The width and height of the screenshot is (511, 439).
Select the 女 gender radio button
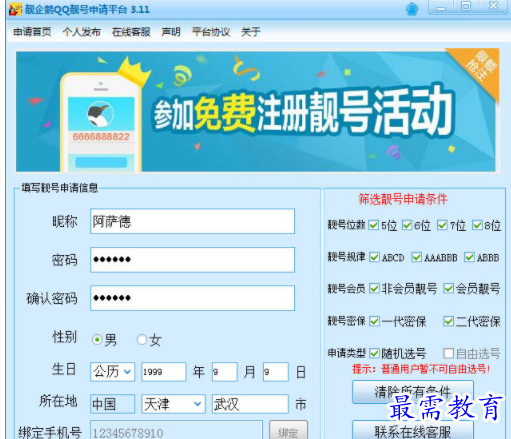tap(142, 340)
